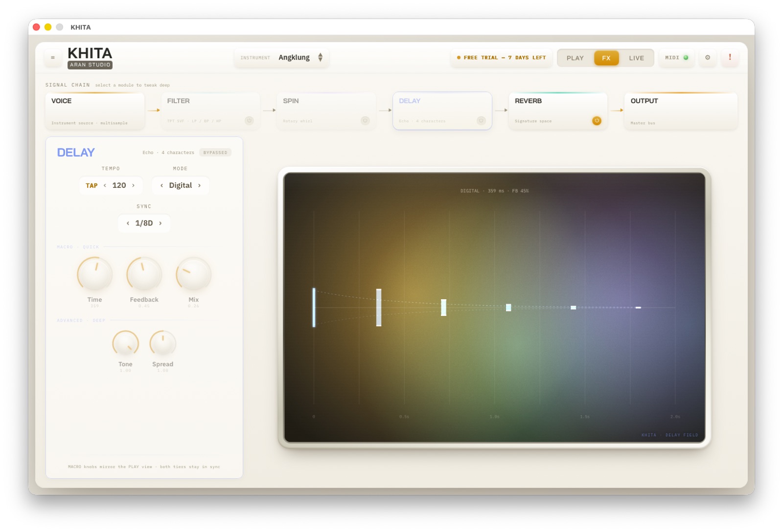Open the settings gear
783x532 pixels.
[x=708, y=58]
